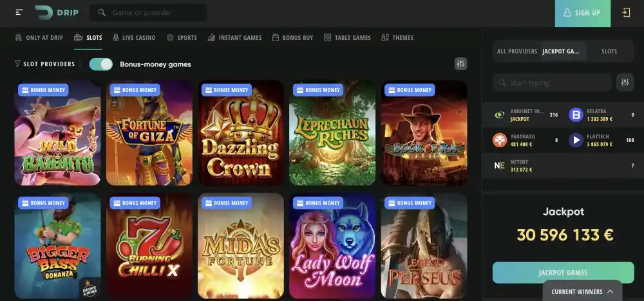This screenshot has height=301, width=644.
Task: Open the Midas Fortune game
Action: click(x=241, y=246)
